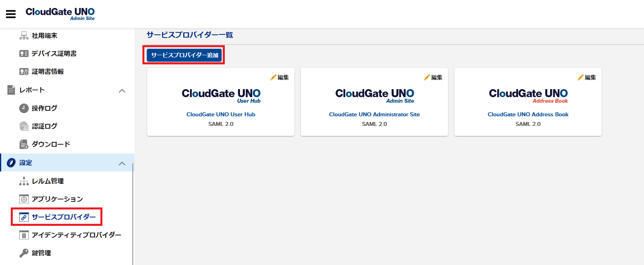
Task: Click the CloudGate UNO Admin Site header logo
Action: [60, 14]
